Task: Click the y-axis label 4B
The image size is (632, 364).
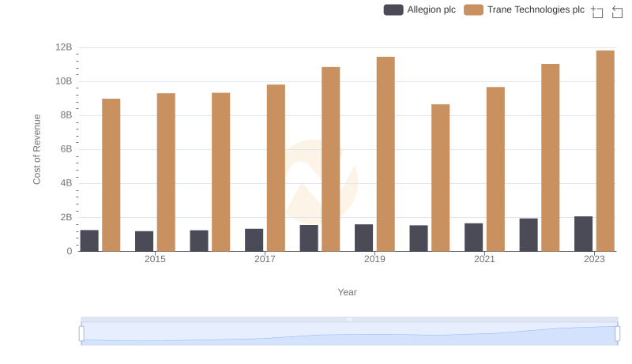Action: (66, 183)
